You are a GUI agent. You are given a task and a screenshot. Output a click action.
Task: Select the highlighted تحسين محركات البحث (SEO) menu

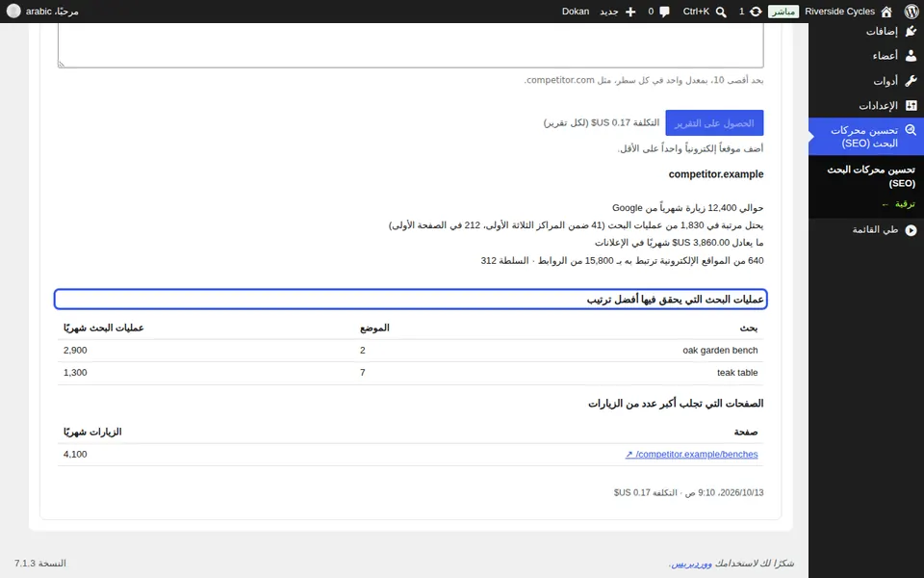click(866, 136)
